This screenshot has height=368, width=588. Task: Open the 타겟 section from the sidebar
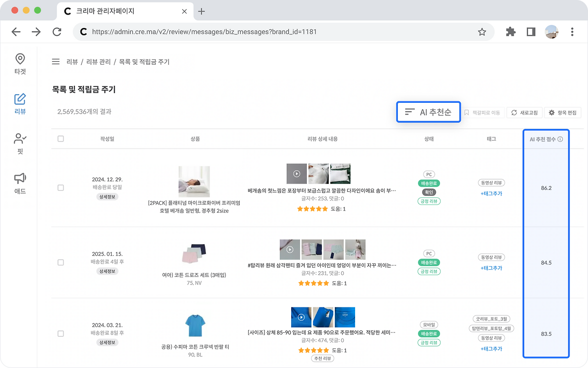click(x=19, y=63)
